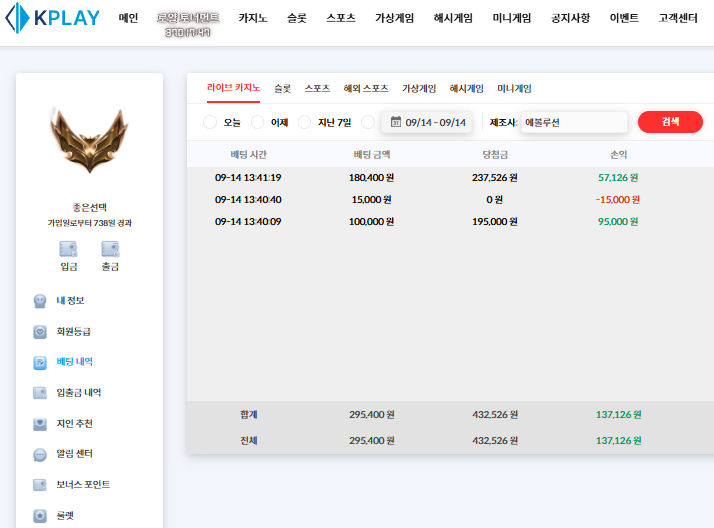Click the 베팅 금액 column header
This screenshot has height=528, width=714.
pos(372,155)
